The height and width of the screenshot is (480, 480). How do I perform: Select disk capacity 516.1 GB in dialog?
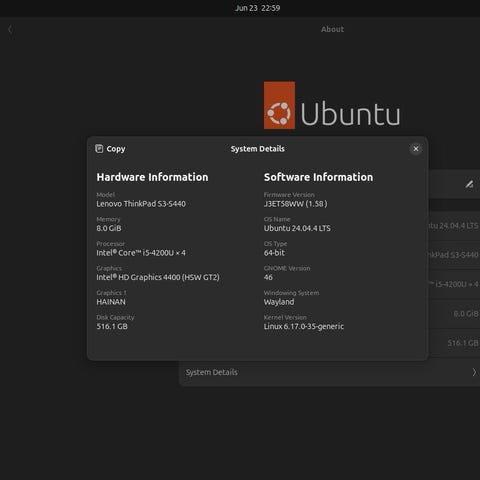(112, 326)
